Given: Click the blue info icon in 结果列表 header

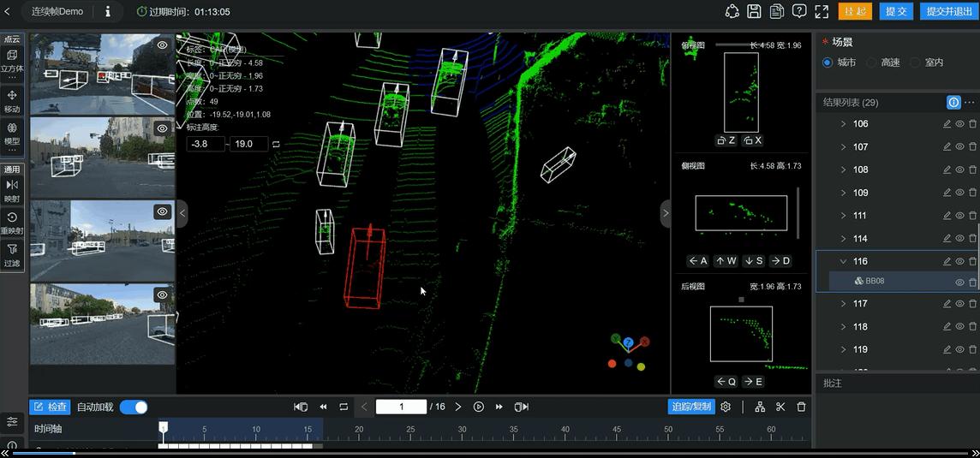Looking at the screenshot, I should [953, 102].
